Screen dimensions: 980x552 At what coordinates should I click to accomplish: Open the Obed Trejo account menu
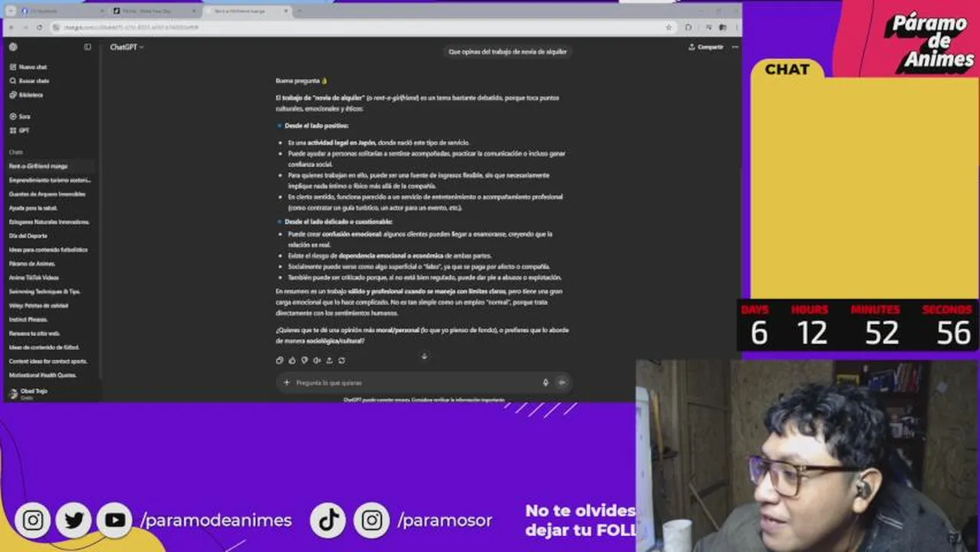click(x=51, y=393)
